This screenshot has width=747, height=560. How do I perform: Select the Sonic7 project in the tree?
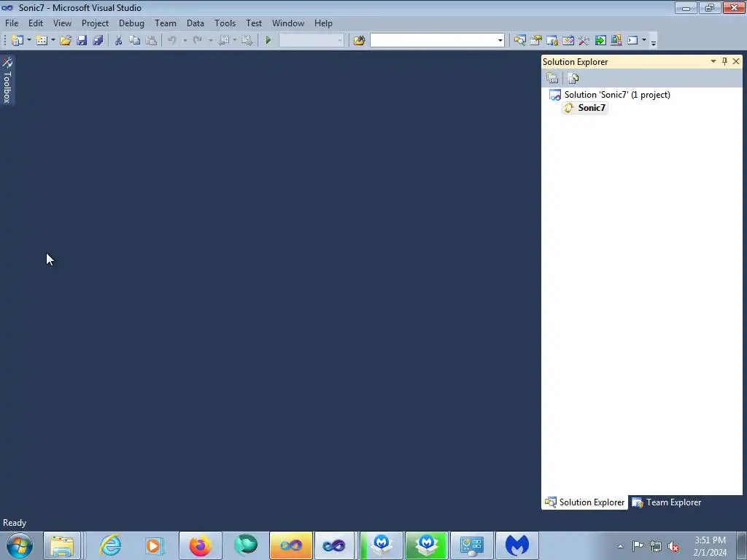click(x=591, y=108)
